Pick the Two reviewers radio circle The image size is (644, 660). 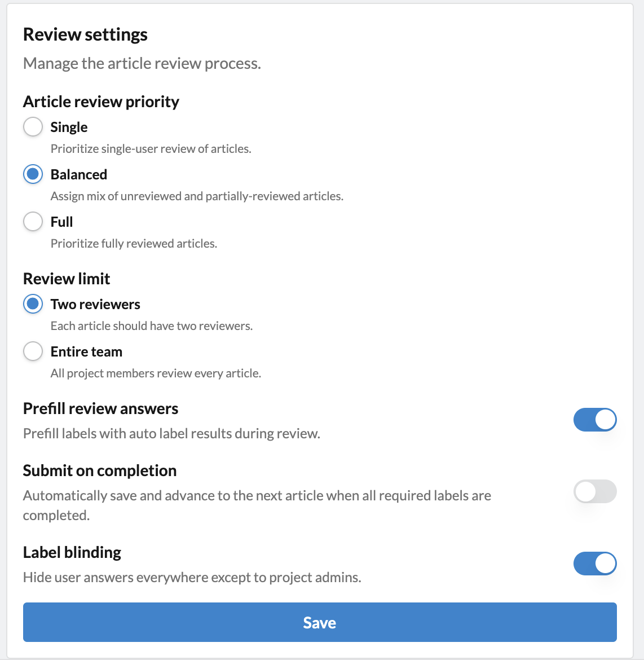click(x=33, y=304)
